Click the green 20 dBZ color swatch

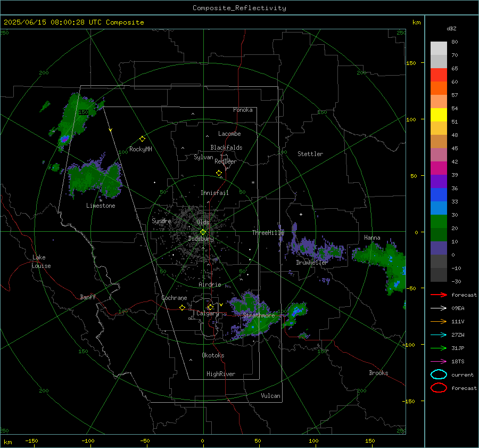[x=439, y=222]
